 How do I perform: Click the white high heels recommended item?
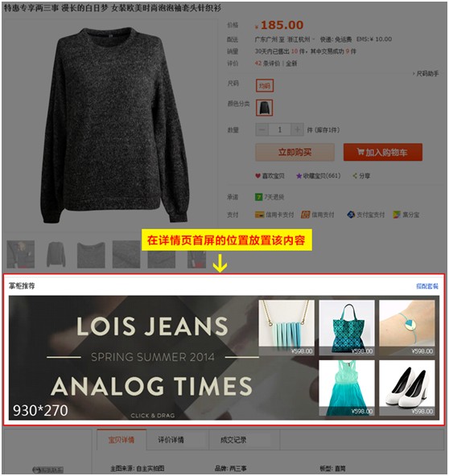click(x=407, y=388)
